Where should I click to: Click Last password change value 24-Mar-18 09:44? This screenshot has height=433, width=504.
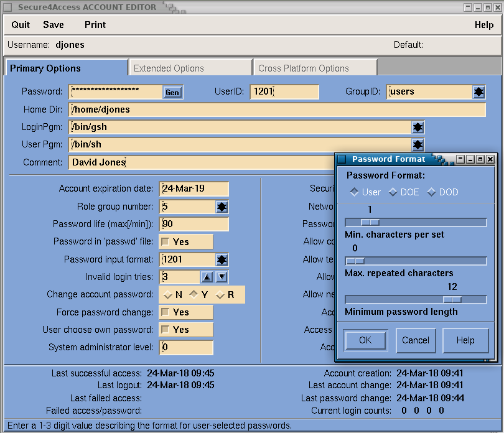point(430,398)
